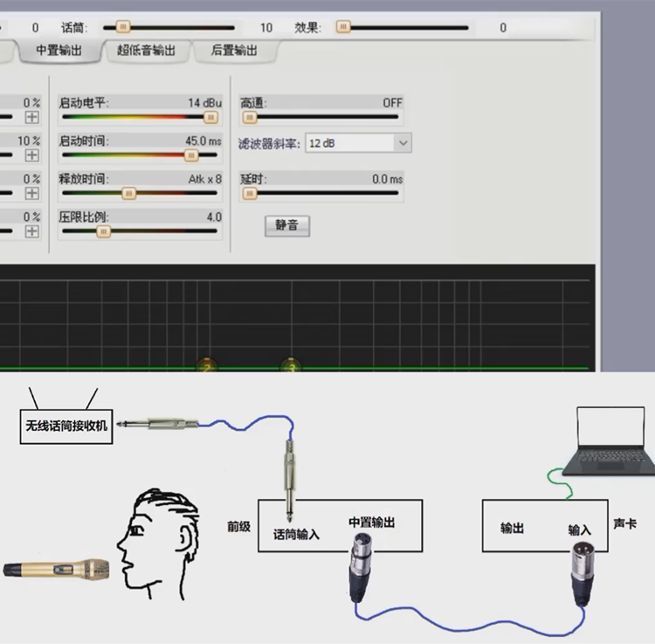
Task: Open the 后置输出 tab
Action: click(234, 51)
